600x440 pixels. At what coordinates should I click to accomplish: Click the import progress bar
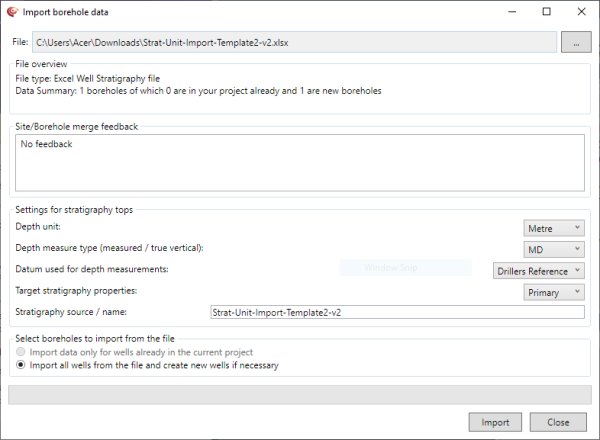(299, 395)
